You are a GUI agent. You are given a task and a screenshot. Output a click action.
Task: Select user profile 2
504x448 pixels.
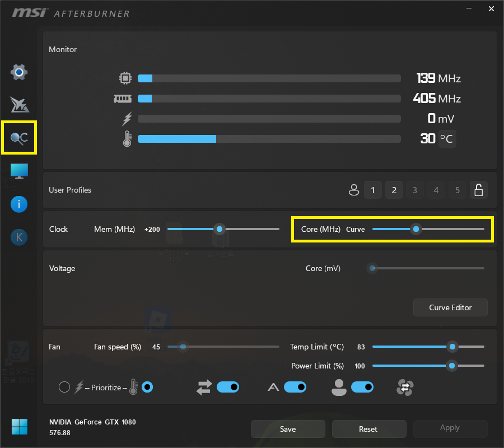(394, 190)
